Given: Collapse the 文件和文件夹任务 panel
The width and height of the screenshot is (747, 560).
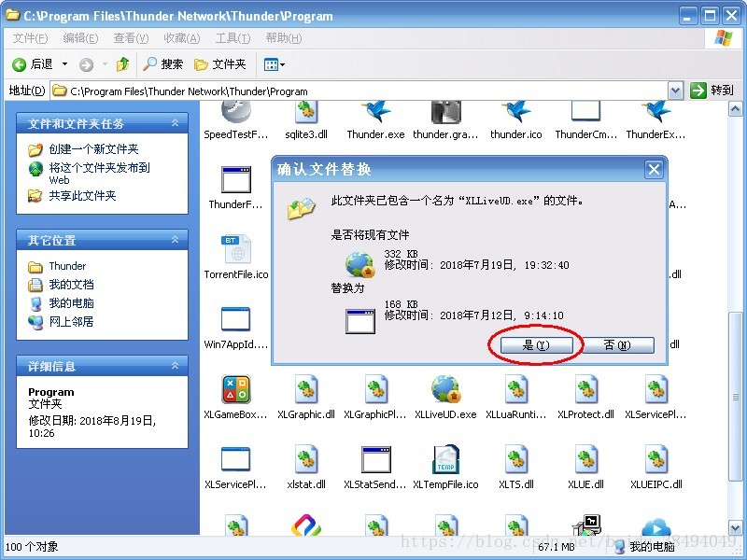Looking at the screenshot, I should click(175, 123).
